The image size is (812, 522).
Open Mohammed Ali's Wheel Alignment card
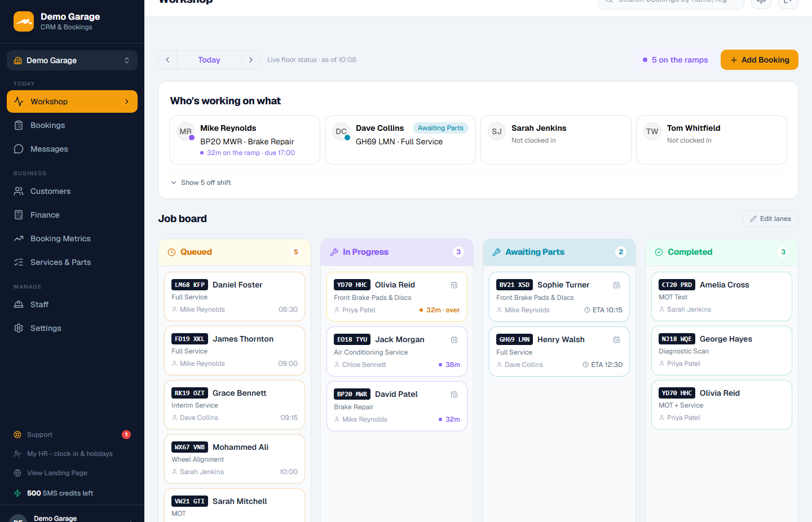(x=235, y=459)
